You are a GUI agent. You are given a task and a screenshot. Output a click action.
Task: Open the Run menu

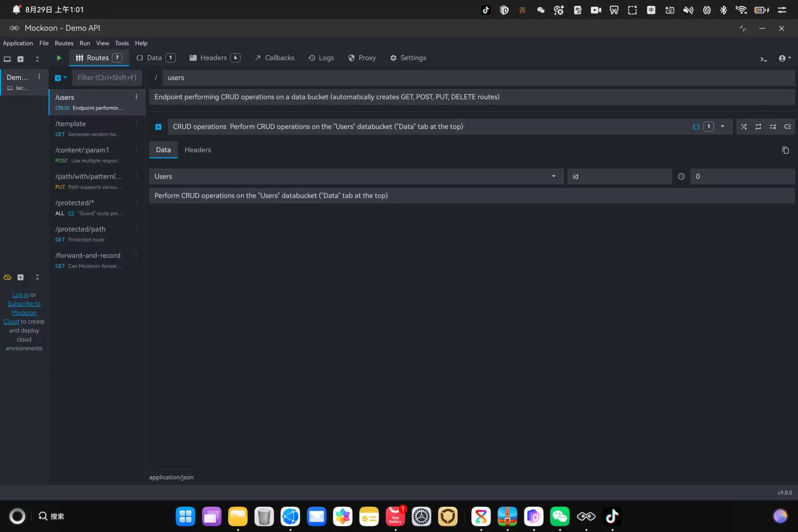[85, 43]
